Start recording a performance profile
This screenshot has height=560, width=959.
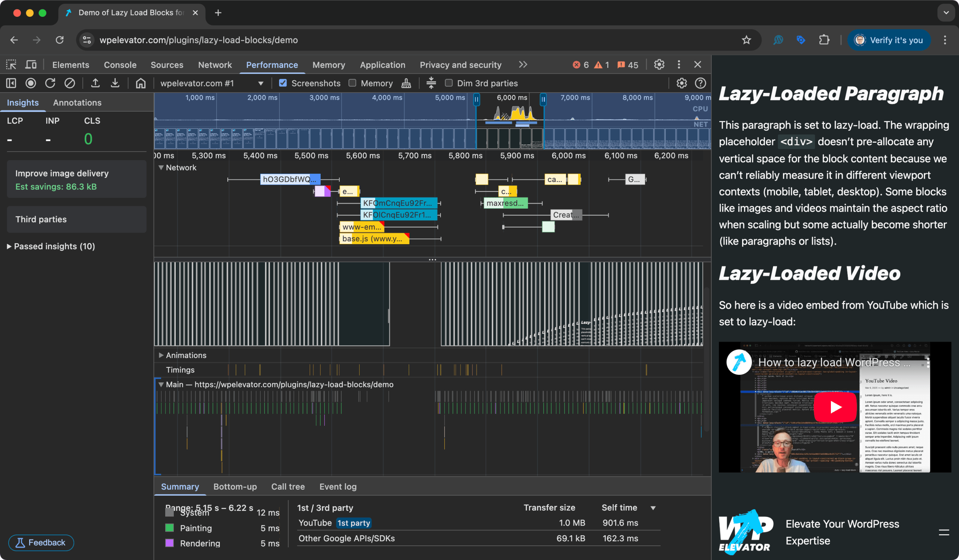click(x=30, y=83)
